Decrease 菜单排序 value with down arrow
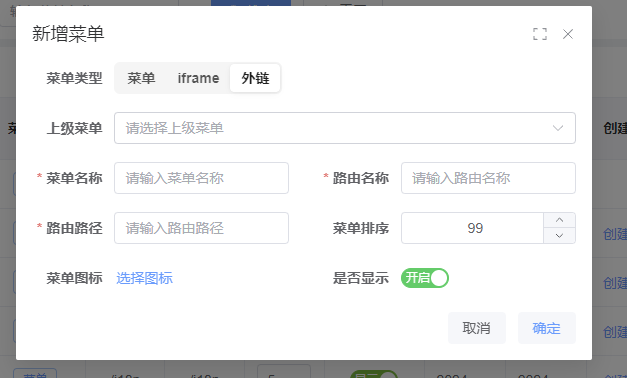627x378 pixels. [x=559, y=236]
